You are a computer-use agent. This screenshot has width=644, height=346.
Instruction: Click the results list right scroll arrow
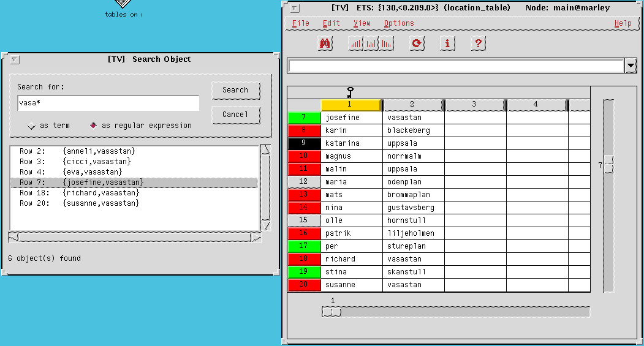point(256,237)
